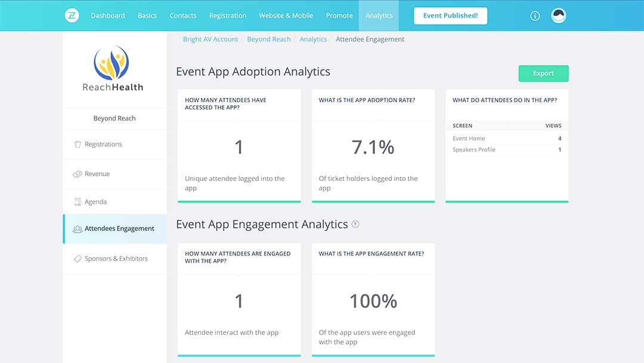Click the circular app logo top-left
The width and height of the screenshot is (644, 363).
point(72,15)
